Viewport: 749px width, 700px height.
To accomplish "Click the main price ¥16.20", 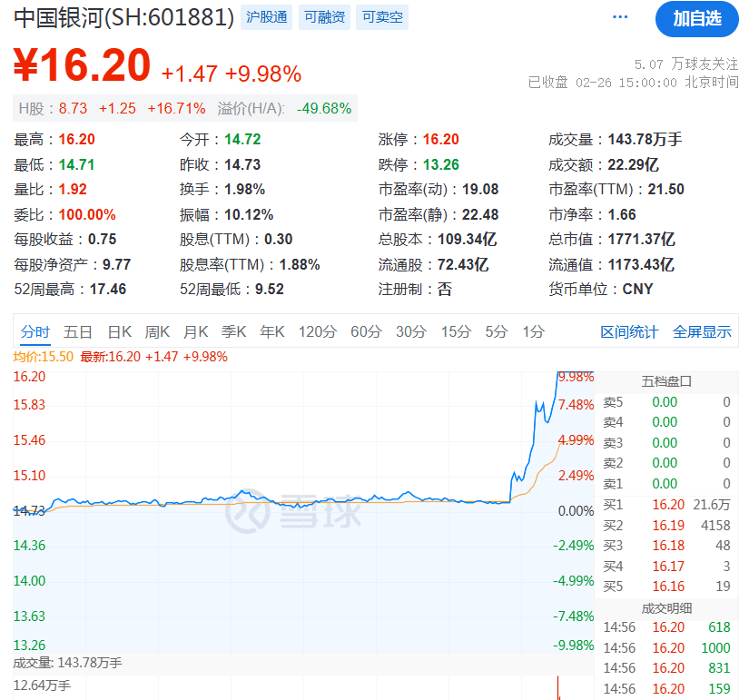I will 82,65.
